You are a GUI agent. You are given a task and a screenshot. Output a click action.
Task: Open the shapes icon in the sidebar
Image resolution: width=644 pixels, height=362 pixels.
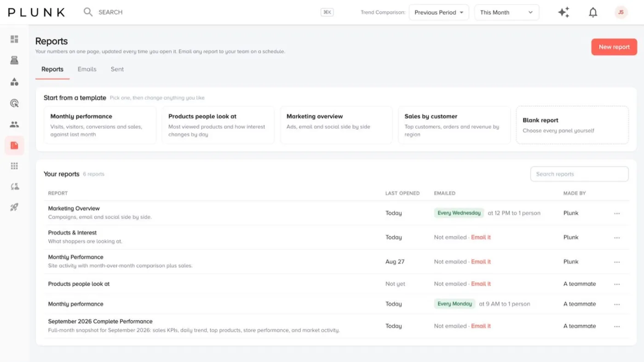(x=14, y=82)
